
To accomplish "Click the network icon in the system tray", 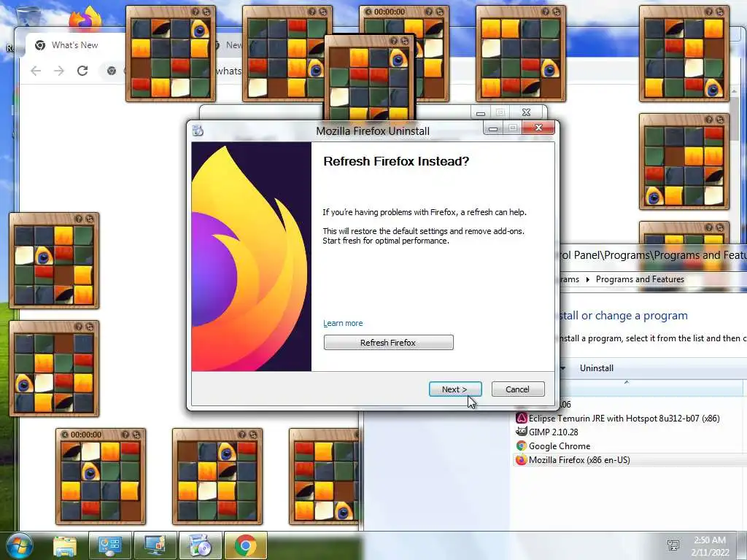I will 673,545.
